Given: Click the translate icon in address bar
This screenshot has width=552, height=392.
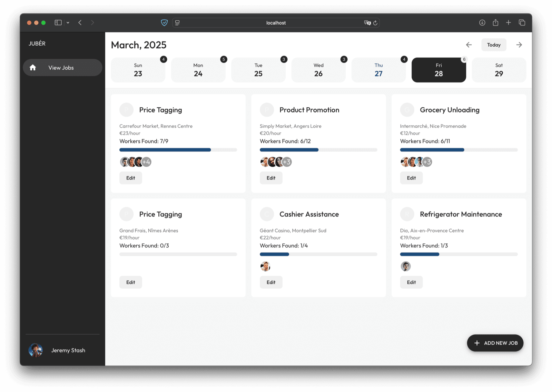Looking at the screenshot, I should pyautogui.click(x=367, y=23).
